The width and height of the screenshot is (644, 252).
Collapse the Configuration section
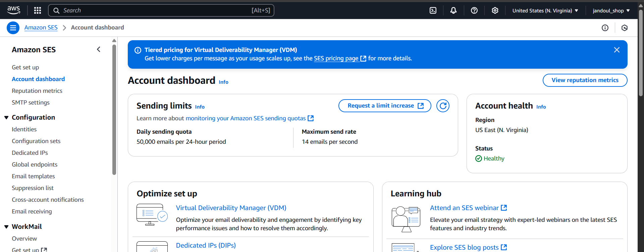(x=6, y=118)
